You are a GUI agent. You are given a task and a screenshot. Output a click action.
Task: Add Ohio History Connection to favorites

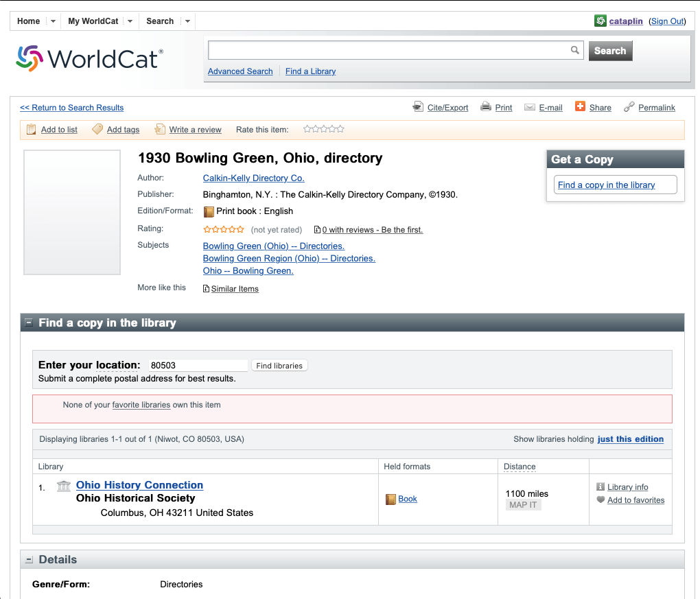click(x=635, y=500)
